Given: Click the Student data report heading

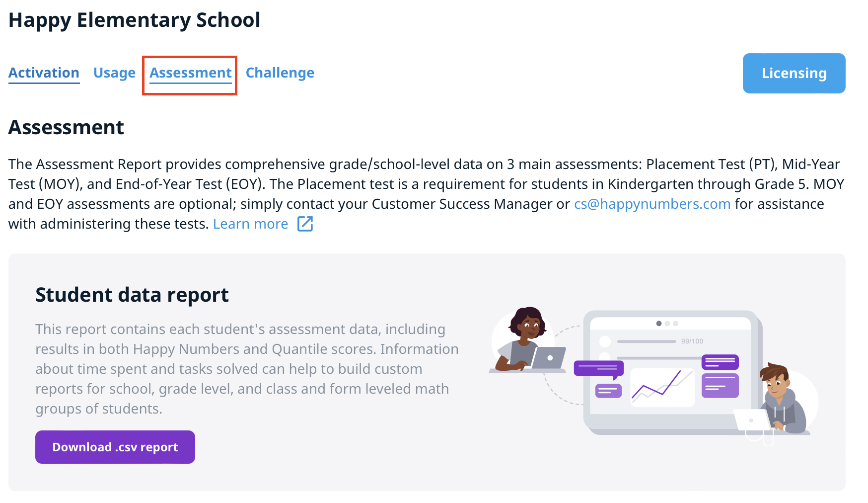Looking at the screenshot, I should tap(132, 295).
